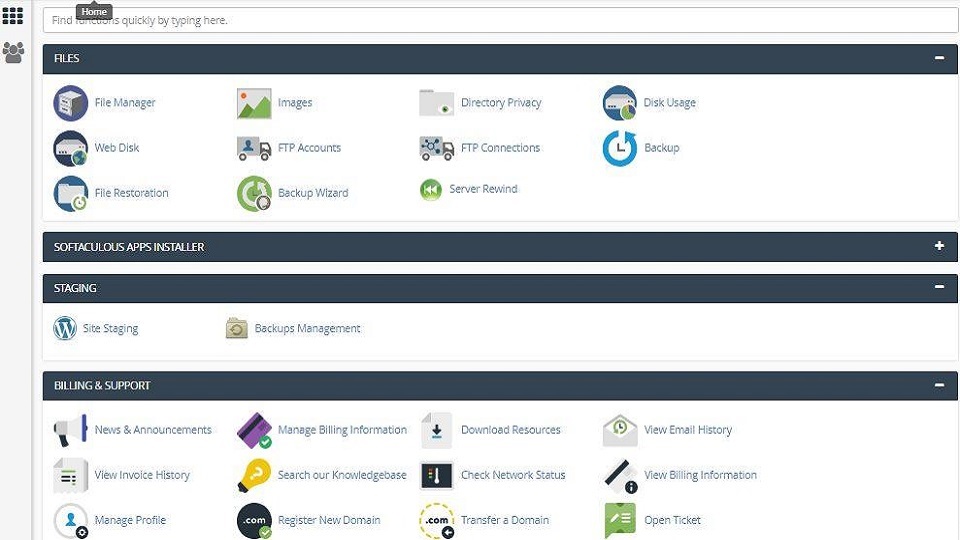
Task: Launch the Backup Wizard icon
Action: point(254,193)
